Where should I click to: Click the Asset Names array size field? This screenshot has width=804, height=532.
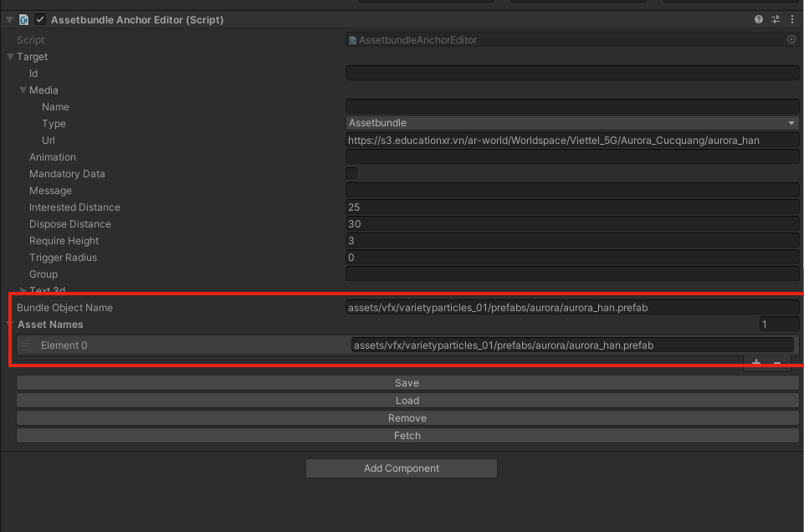click(x=779, y=325)
